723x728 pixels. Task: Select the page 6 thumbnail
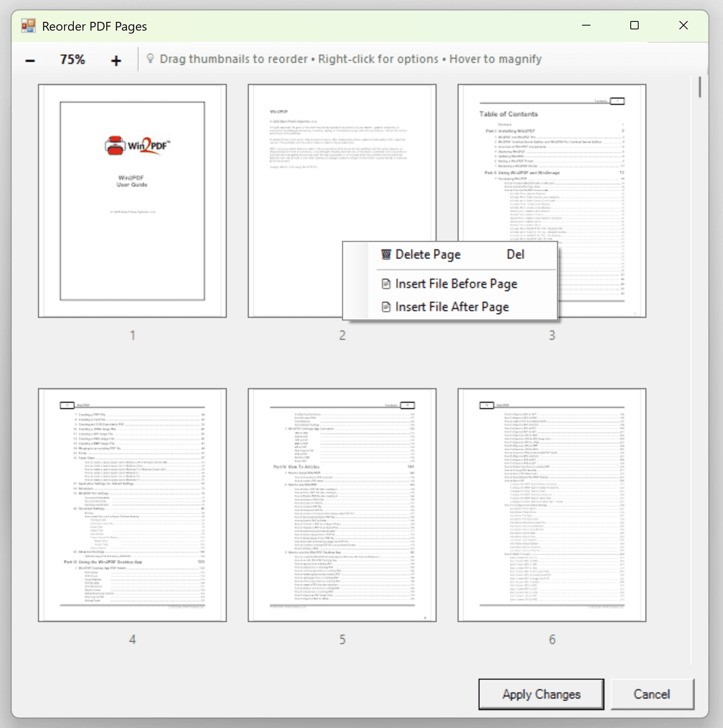pyautogui.click(x=551, y=504)
